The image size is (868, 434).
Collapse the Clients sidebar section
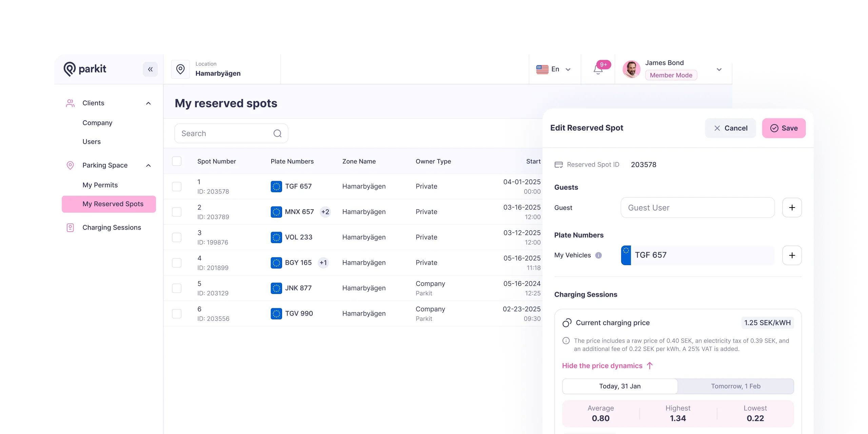coord(148,103)
